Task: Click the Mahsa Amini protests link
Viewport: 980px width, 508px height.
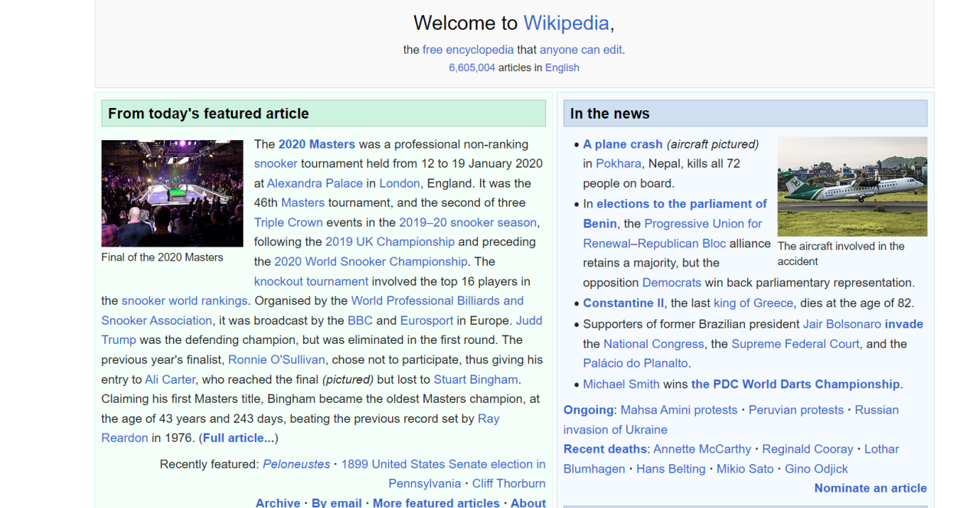Action: tap(678, 410)
